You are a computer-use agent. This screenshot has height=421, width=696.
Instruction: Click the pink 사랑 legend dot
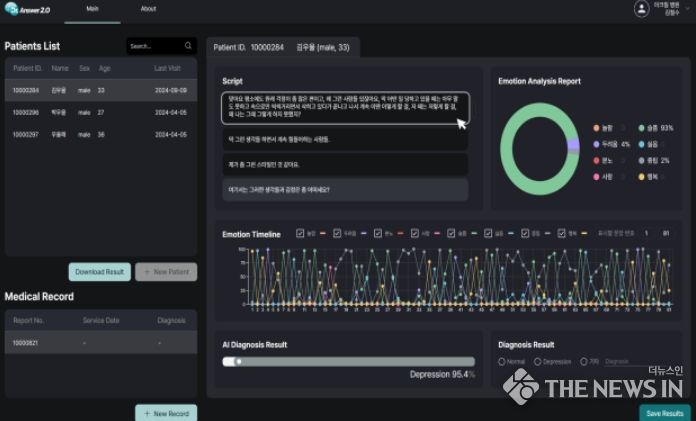596,177
